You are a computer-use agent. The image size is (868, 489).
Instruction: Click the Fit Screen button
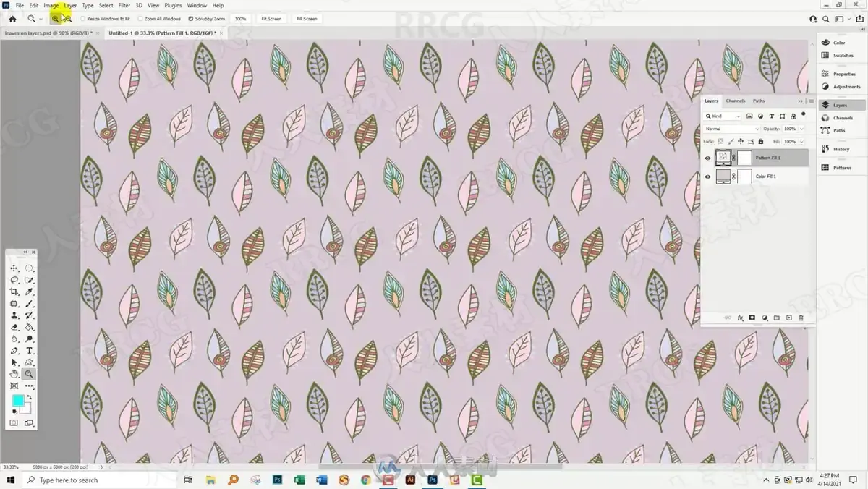(271, 19)
